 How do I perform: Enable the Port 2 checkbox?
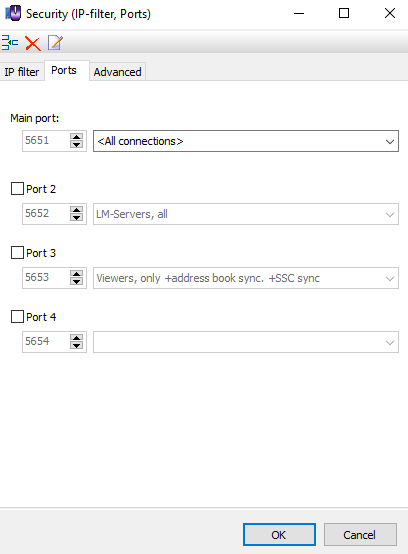(x=17, y=189)
